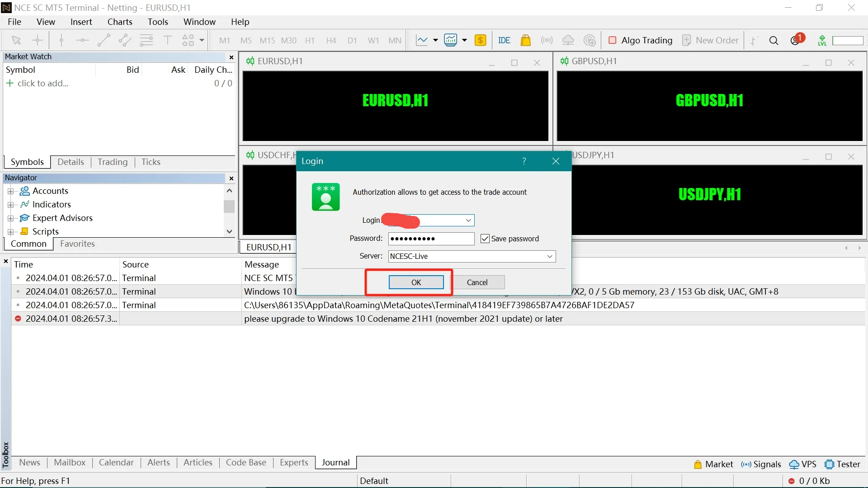
Task: Switch to the Favorites tab
Action: pos(77,244)
